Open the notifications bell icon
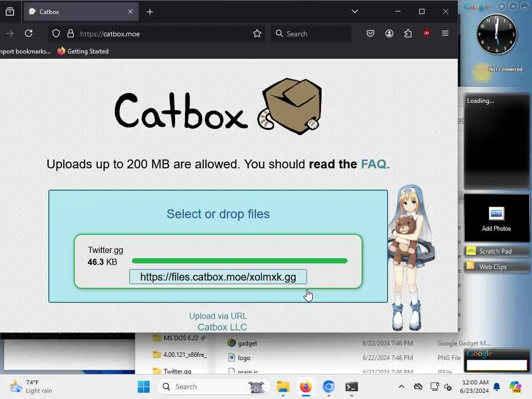The height and width of the screenshot is (399, 532). 497,387
